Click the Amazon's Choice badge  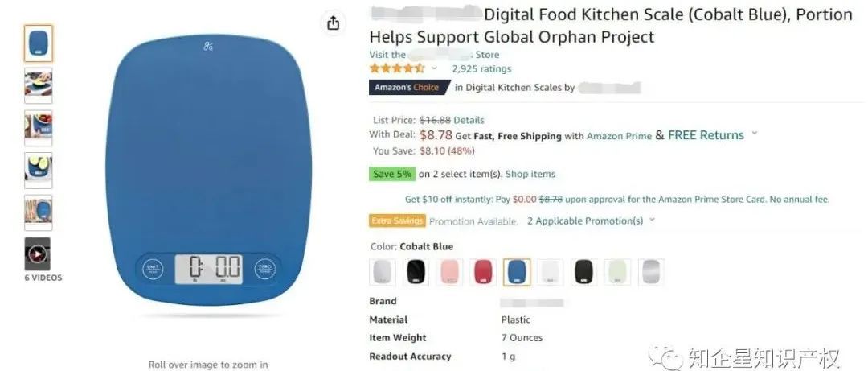(x=408, y=88)
